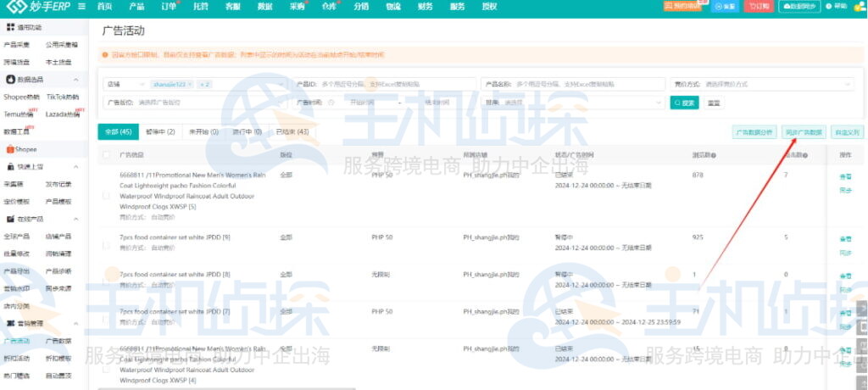Click the green 搜索 search button
Viewport: 868px width, 390px height.
pyautogui.click(x=684, y=103)
